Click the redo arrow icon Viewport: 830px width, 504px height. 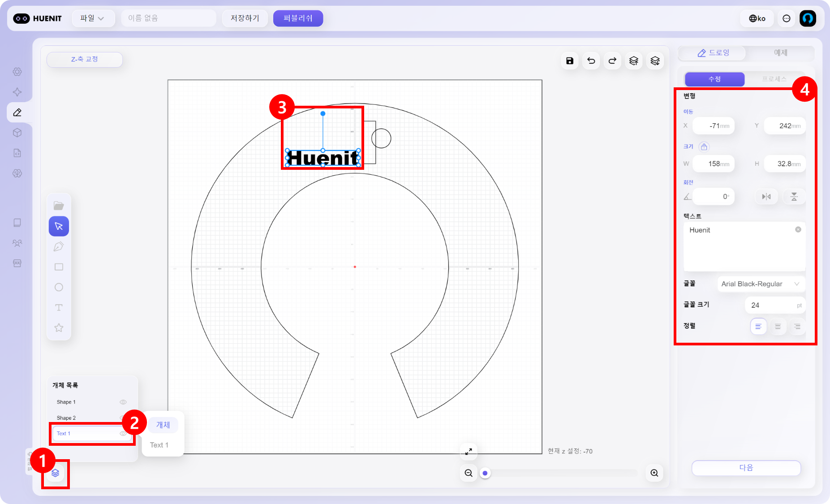point(612,61)
